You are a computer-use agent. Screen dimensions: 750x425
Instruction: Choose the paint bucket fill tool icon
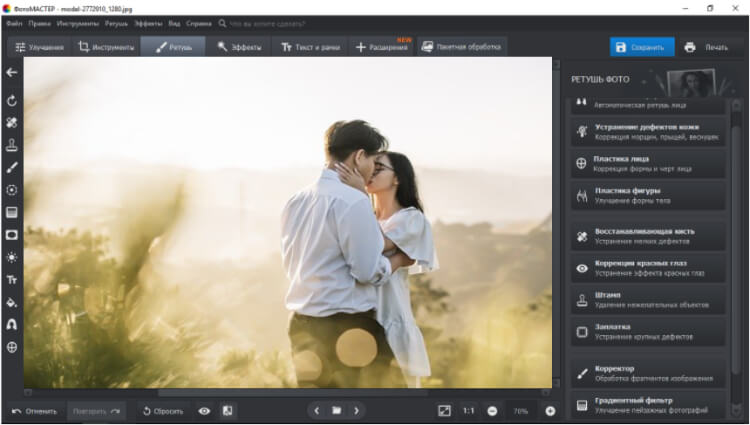[x=12, y=302]
